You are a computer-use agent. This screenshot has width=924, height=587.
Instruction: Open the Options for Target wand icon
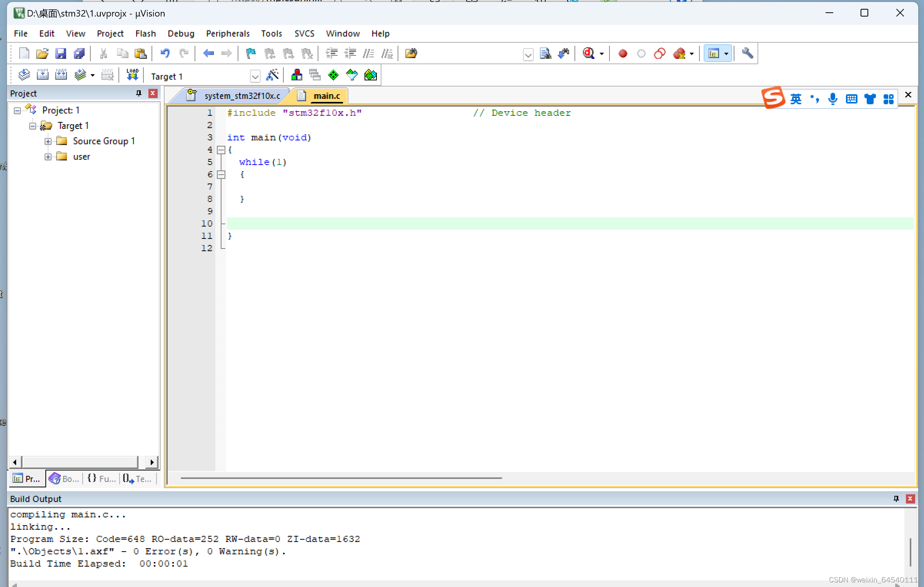(x=273, y=75)
